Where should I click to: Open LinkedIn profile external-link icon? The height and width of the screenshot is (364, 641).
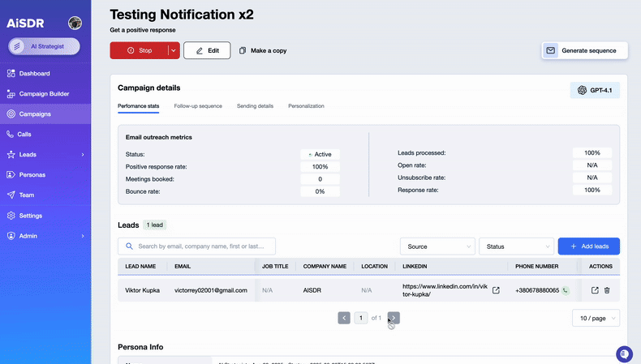tap(496, 290)
